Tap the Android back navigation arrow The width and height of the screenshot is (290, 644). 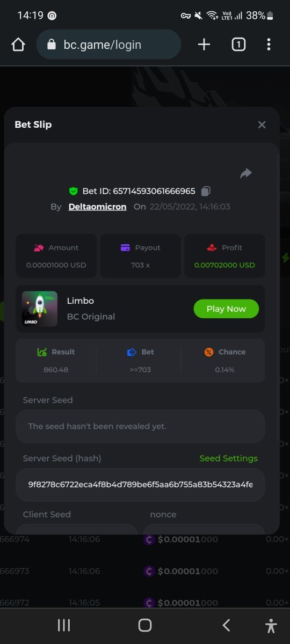226,625
